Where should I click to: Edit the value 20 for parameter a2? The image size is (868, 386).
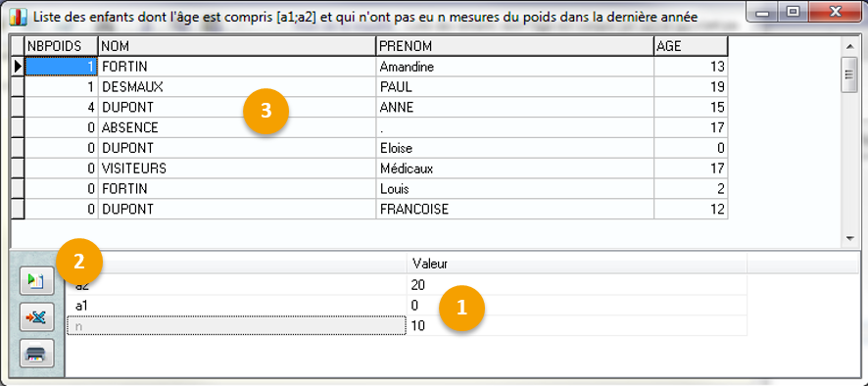pos(577,285)
